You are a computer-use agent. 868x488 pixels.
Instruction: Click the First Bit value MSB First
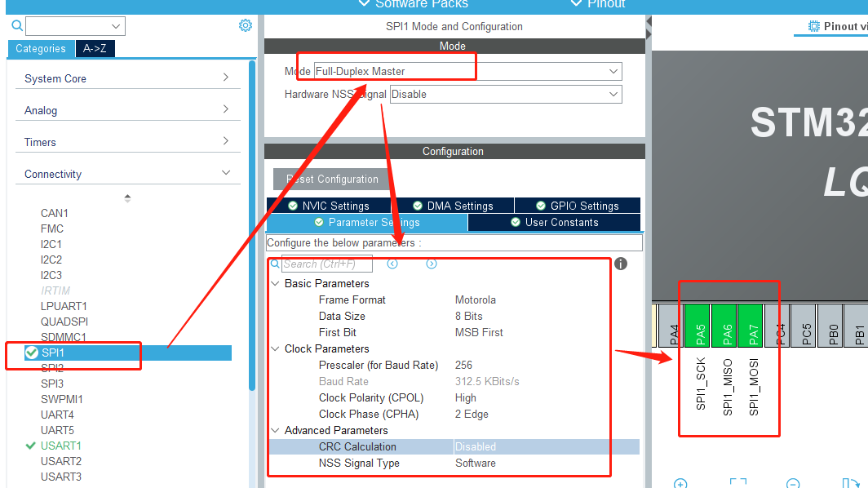tap(479, 332)
